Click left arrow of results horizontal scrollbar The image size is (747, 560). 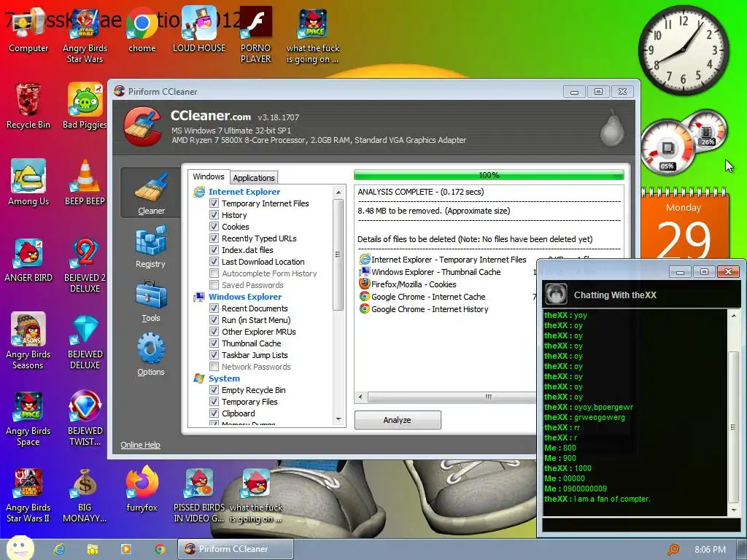(360, 397)
